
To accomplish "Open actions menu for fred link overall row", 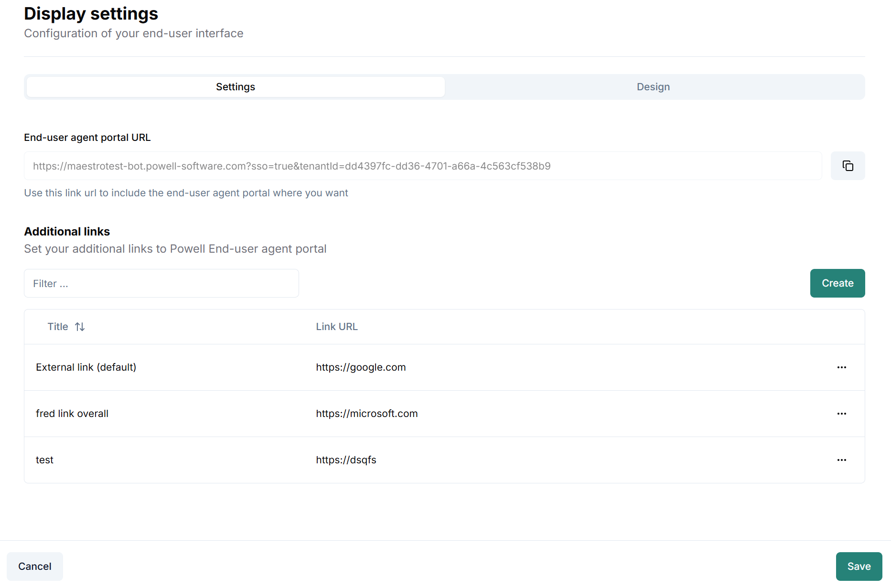I will pyautogui.click(x=842, y=414).
